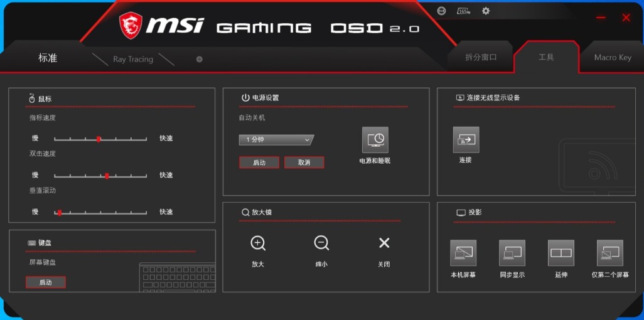Select 本机屏幕 PC screen only projection icon

[x=463, y=253]
